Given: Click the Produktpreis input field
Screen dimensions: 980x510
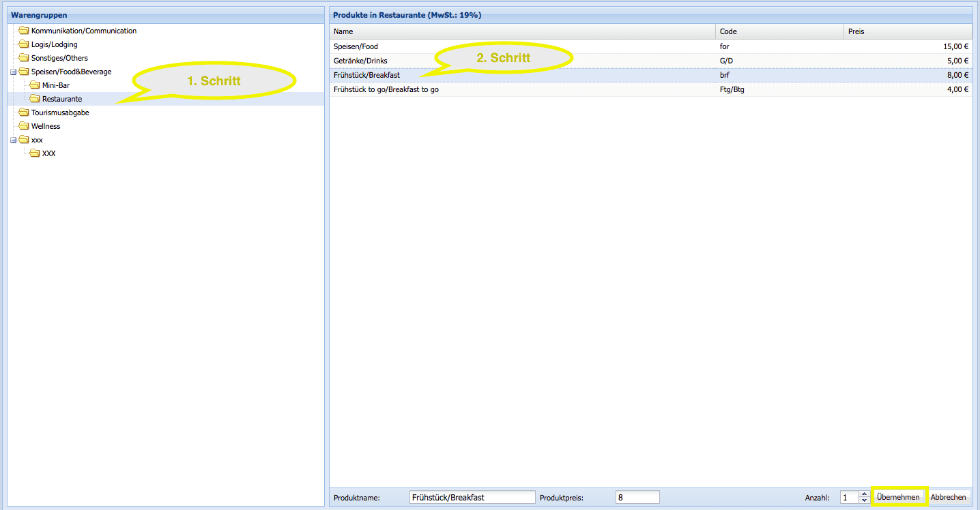Looking at the screenshot, I should point(637,498).
